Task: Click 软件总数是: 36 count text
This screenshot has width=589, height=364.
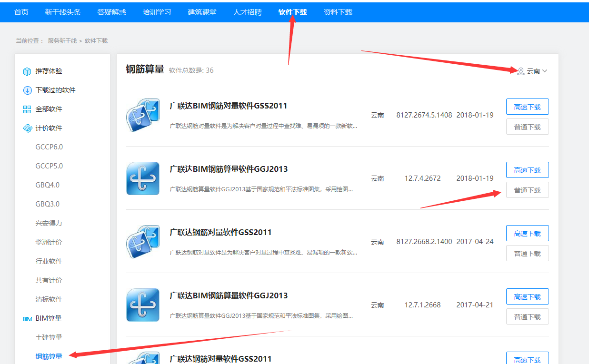Action: pos(191,70)
